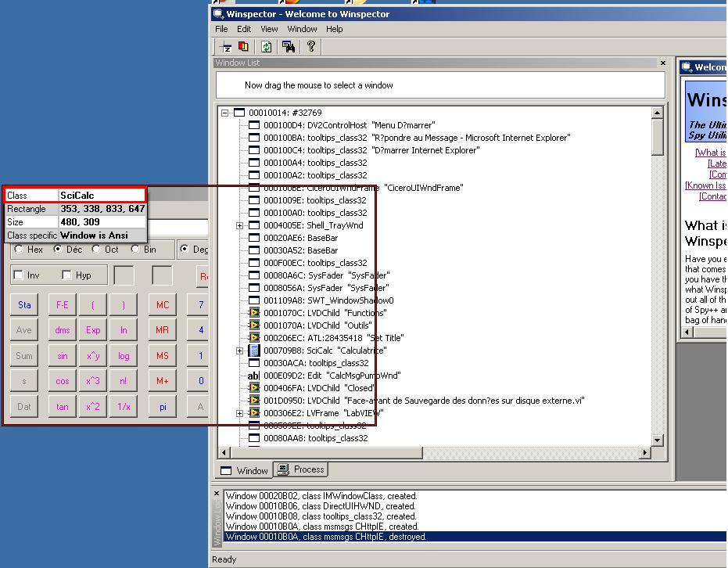
Task: Click the root #32769 window icon
Action: [x=239, y=113]
